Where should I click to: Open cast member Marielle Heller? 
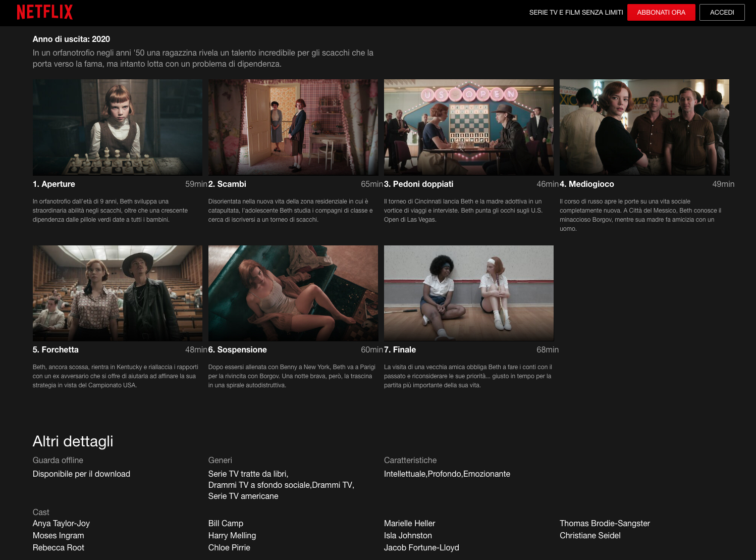click(x=409, y=524)
